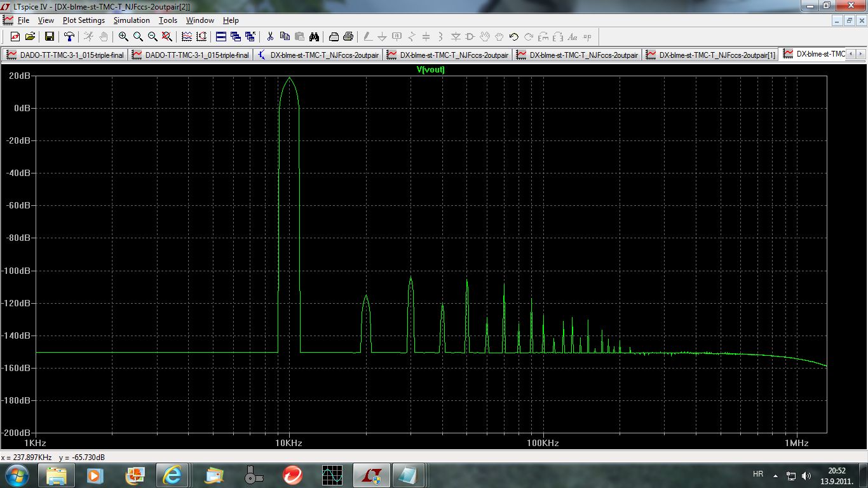868x488 pixels.
Task: Click the Halt simulation hand icon
Action: (104, 37)
